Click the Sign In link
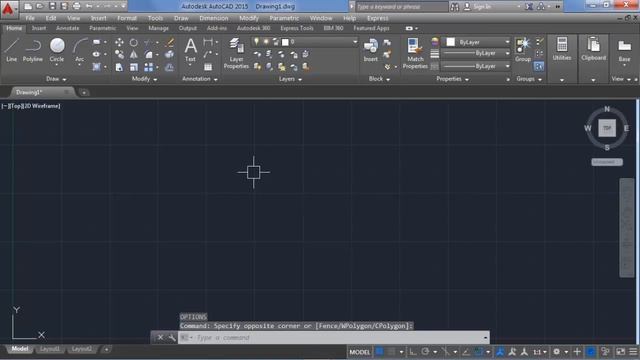Screen dimensions: 640x360 tap(482, 7)
